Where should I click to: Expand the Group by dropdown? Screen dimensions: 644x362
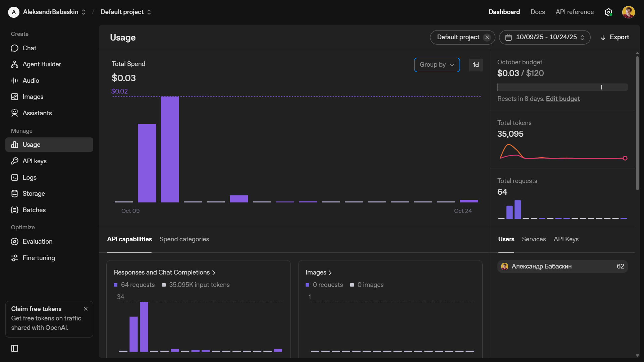[x=437, y=65]
